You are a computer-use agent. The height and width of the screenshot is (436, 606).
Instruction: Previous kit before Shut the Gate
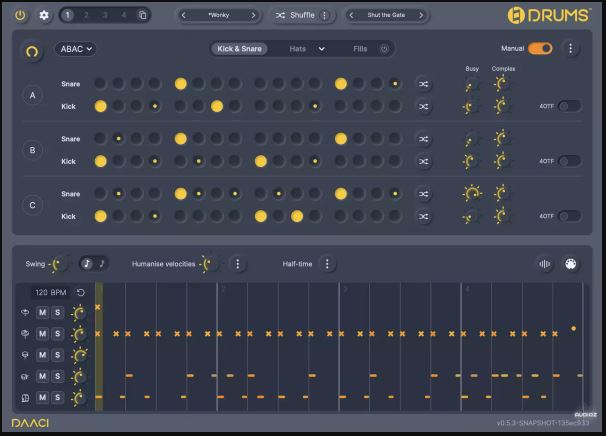[x=351, y=15]
